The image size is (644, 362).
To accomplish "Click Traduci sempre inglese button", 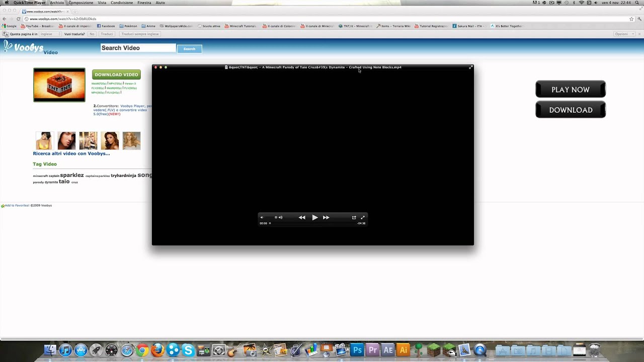I will [140, 34].
